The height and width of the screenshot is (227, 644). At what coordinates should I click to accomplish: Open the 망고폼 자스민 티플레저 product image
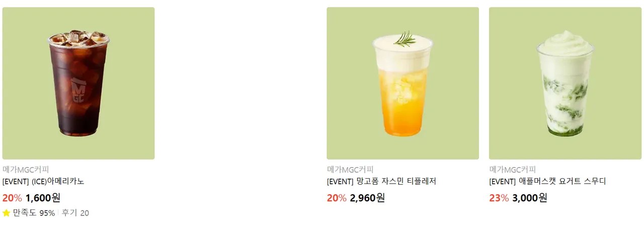coord(403,83)
